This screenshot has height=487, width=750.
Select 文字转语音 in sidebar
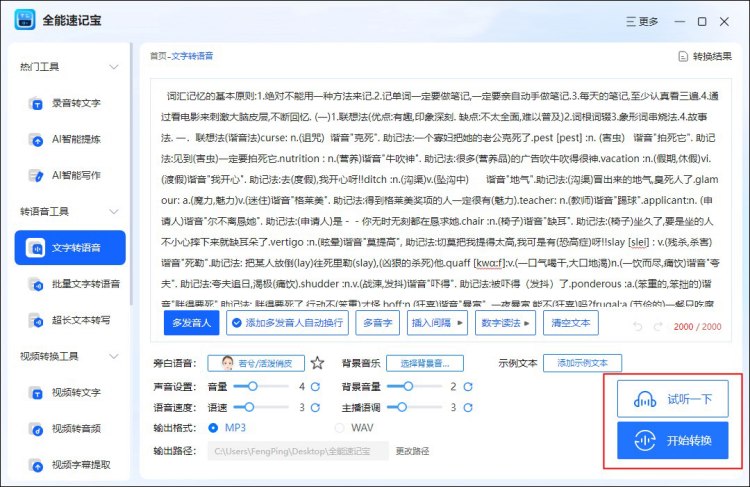point(70,248)
